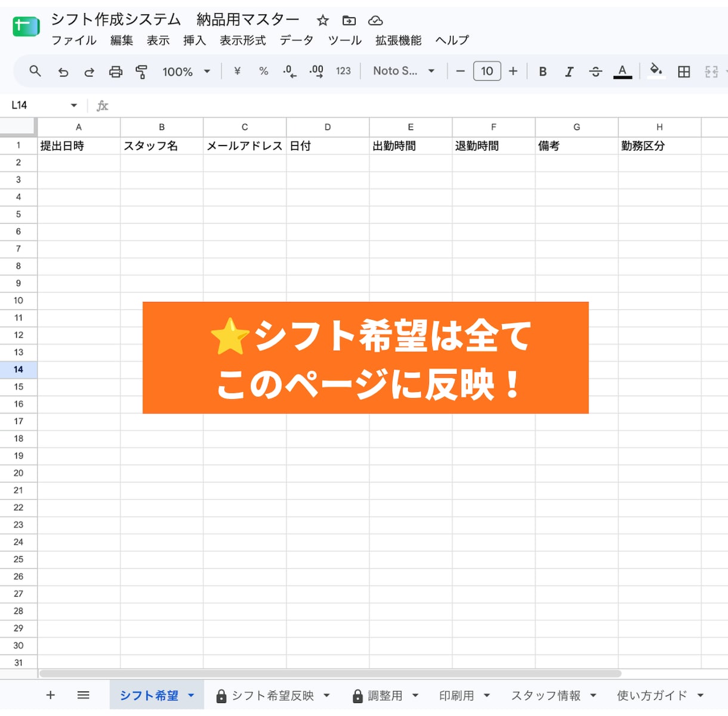This screenshot has height=716, width=728.
Task: Click the document title シフト作成システム 納品用マスター
Action: [x=175, y=20]
